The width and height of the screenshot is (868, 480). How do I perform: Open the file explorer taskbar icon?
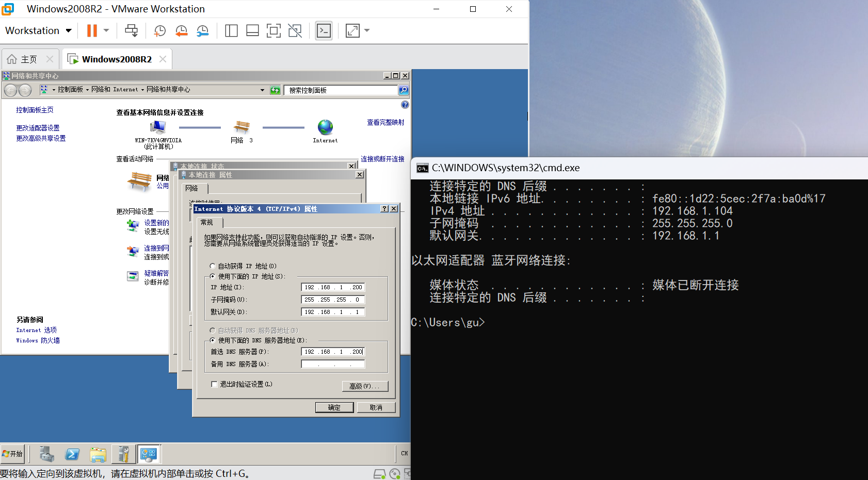(98, 454)
